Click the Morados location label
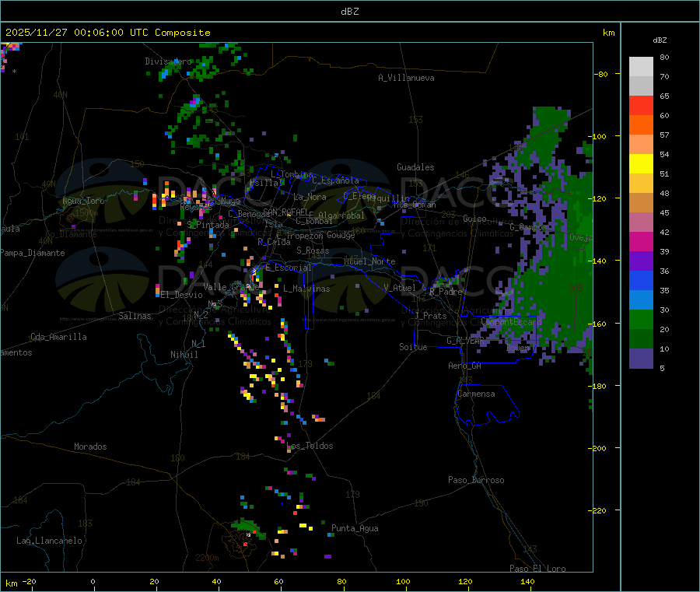This screenshot has width=700, height=592. pyautogui.click(x=90, y=447)
